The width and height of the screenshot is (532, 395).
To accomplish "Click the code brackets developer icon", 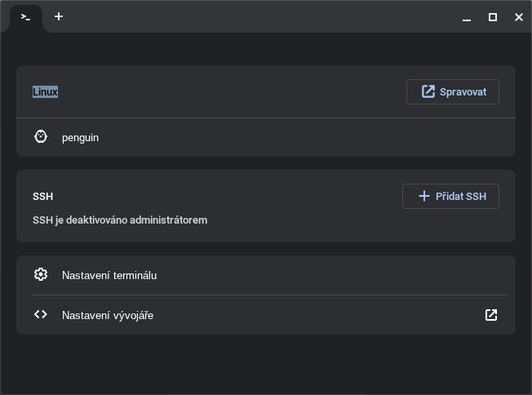I will (41, 314).
